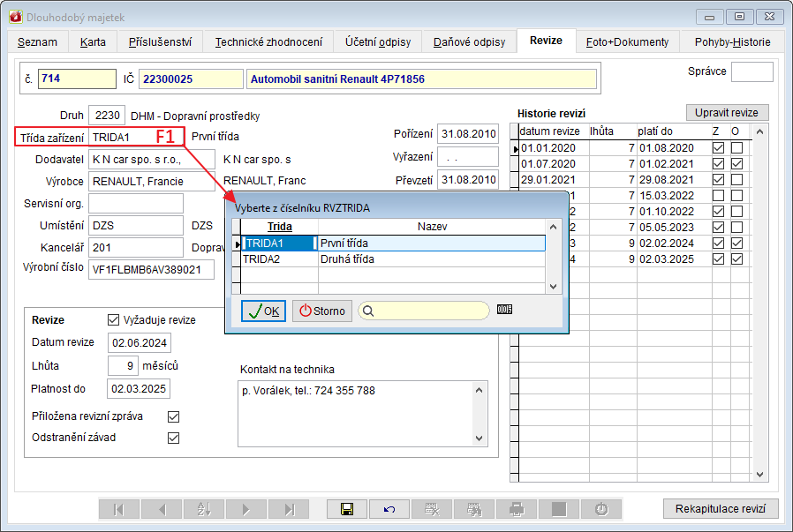Click the barcode icon in RVZTRIDA dialog
The height and width of the screenshot is (532, 793).
[x=504, y=309]
